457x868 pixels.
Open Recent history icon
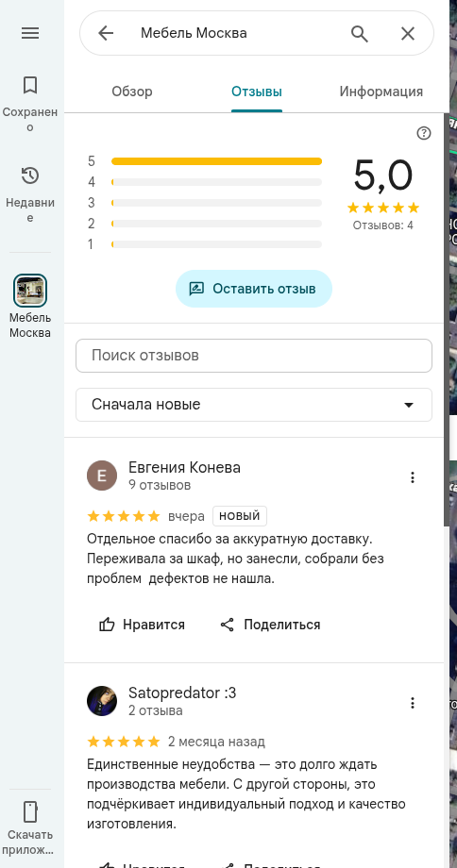(30, 176)
